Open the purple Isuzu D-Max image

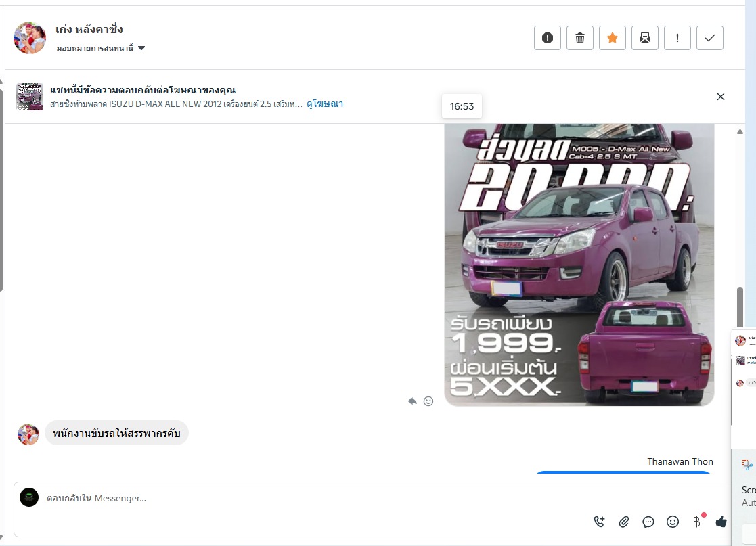click(579, 264)
